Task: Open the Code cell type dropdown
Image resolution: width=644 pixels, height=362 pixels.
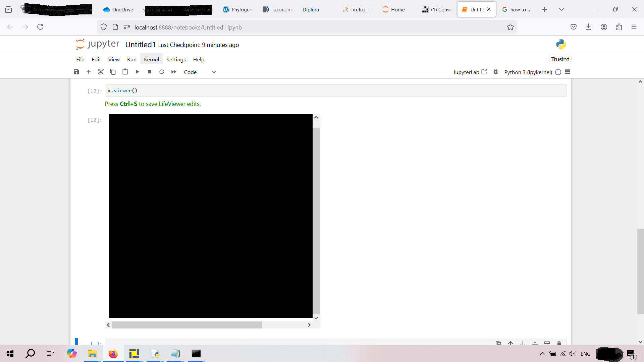Action: click(200, 72)
